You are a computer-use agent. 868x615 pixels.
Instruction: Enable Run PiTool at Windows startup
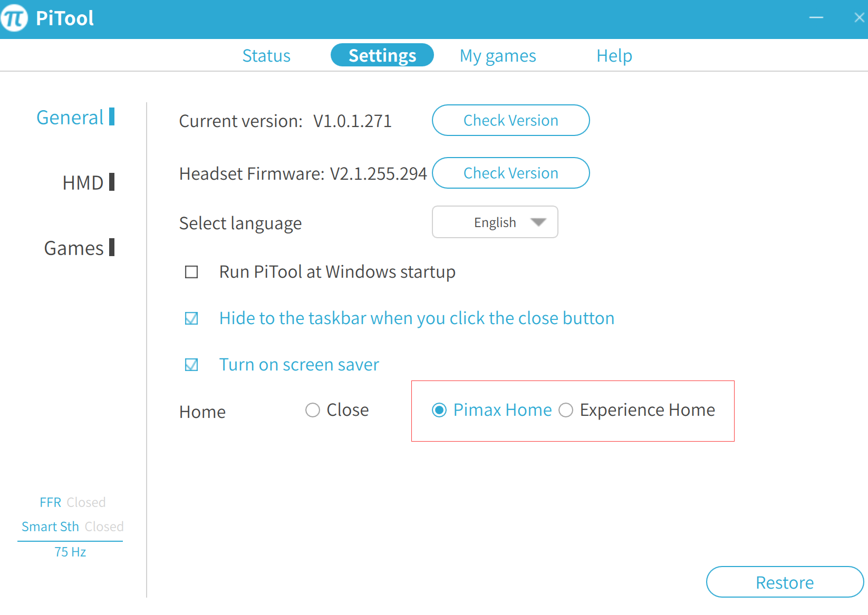[191, 272]
